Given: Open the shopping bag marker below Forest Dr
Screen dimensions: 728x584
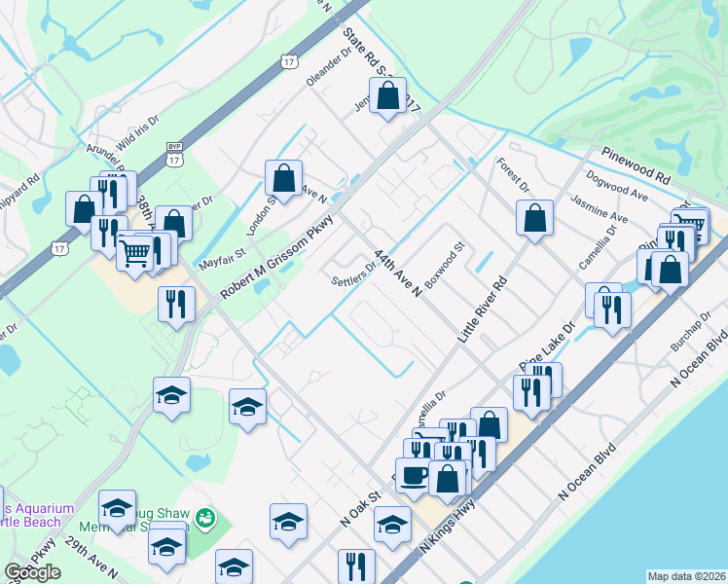Looking at the screenshot, I should tap(534, 219).
